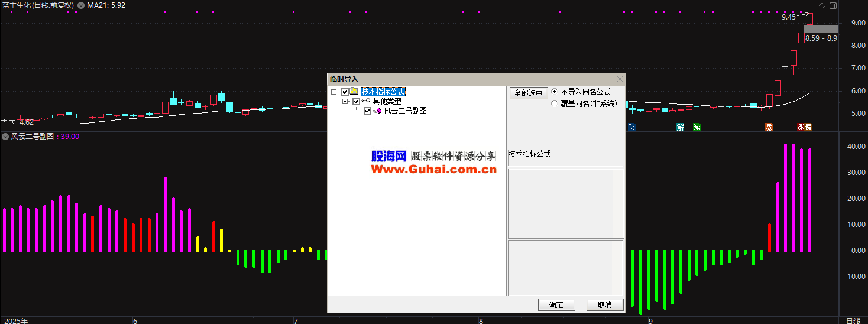
Task: Click the 全部选中 button
Action: 527,93
